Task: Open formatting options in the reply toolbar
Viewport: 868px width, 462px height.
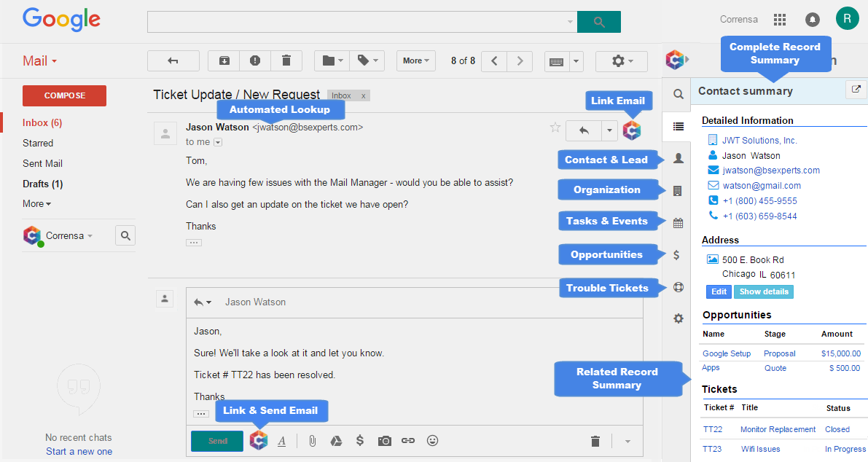Action: pyautogui.click(x=282, y=441)
